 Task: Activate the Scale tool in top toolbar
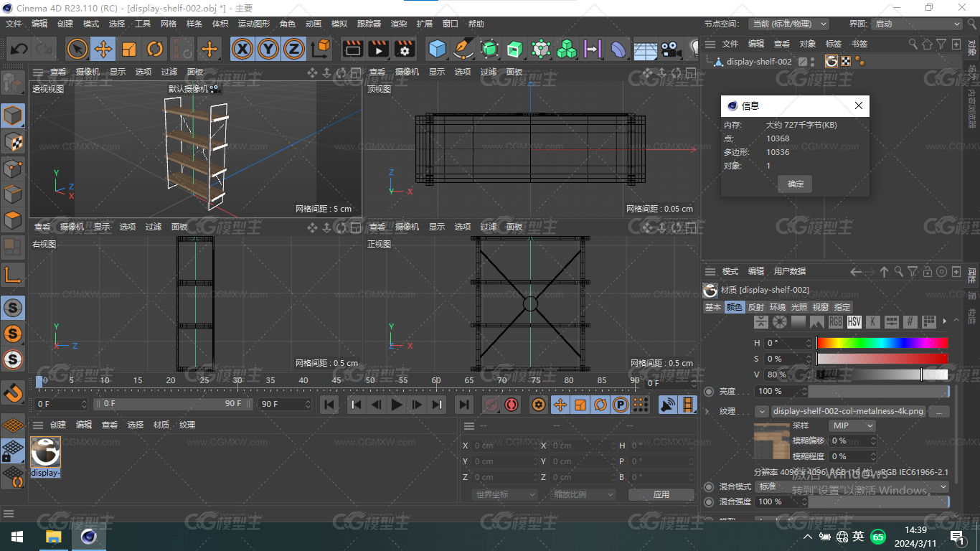coord(129,49)
